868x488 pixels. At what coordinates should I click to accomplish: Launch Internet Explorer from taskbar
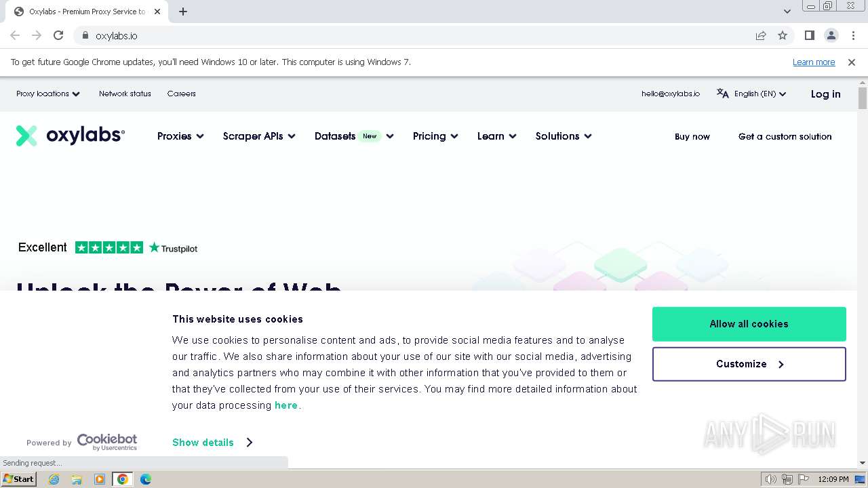click(54, 479)
